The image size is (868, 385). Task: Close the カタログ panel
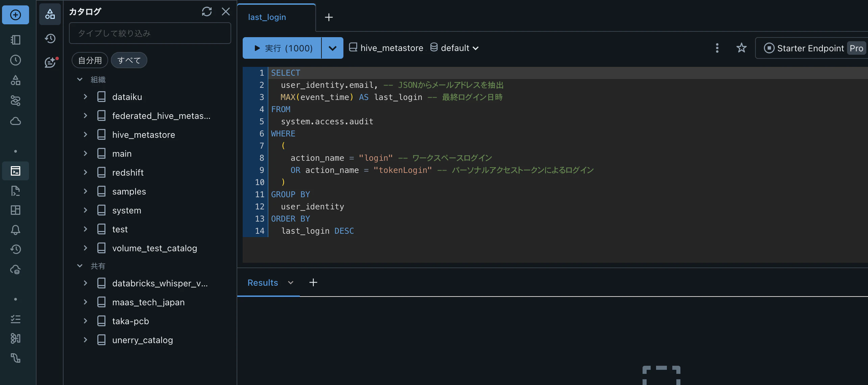coord(226,11)
